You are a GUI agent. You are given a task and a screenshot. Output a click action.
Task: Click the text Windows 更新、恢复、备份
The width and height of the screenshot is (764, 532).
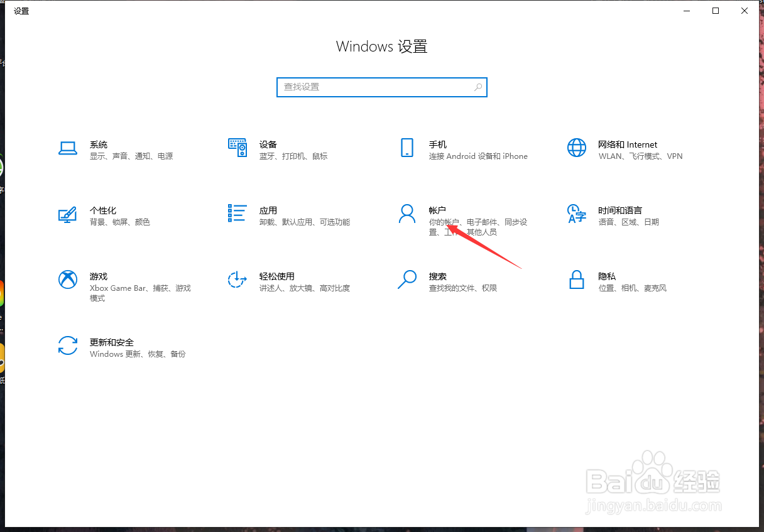click(x=138, y=354)
